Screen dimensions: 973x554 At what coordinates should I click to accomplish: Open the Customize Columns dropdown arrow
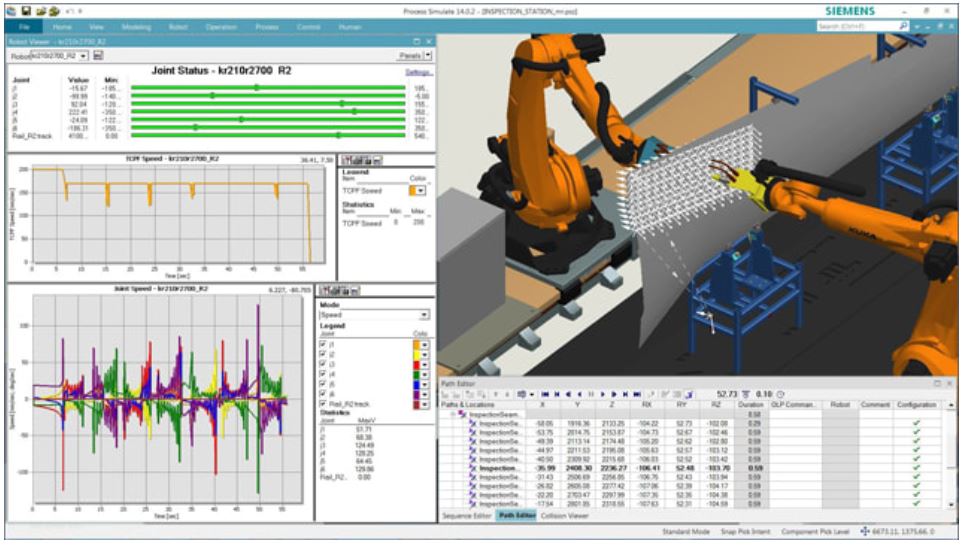click(x=532, y=395)
